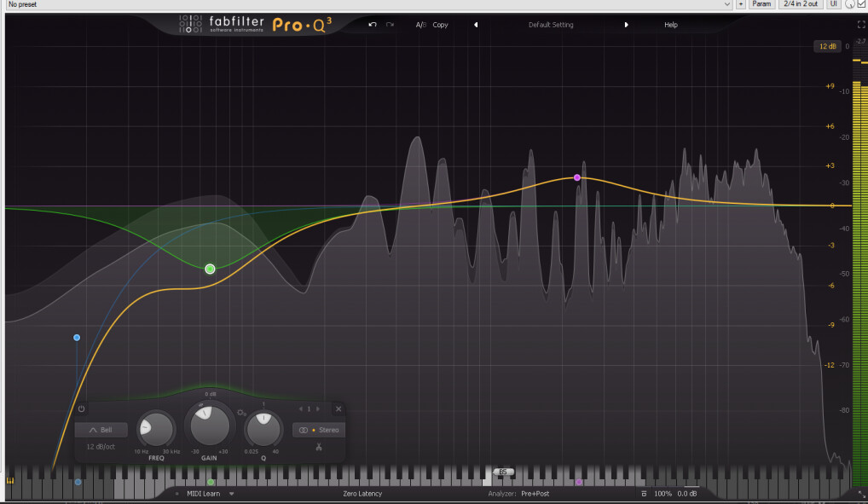Click the resize corner icon
This screenshot has width=868, height=504.
(x=861, y=494)
